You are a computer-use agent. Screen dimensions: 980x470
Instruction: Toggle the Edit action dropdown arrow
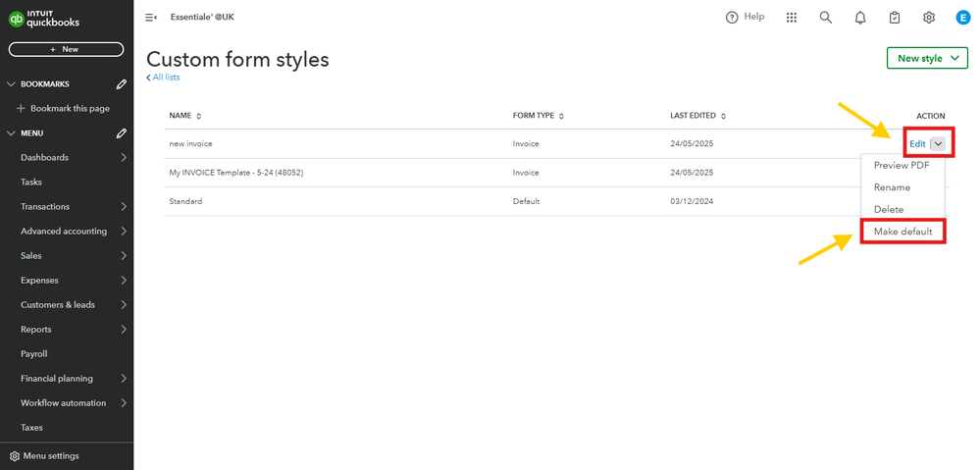coord(940,143)
